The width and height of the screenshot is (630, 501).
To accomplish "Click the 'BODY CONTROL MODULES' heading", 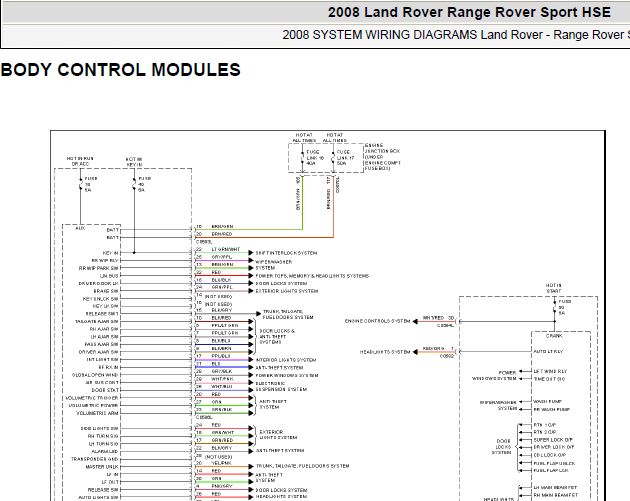I will click(x=121, y=70).
